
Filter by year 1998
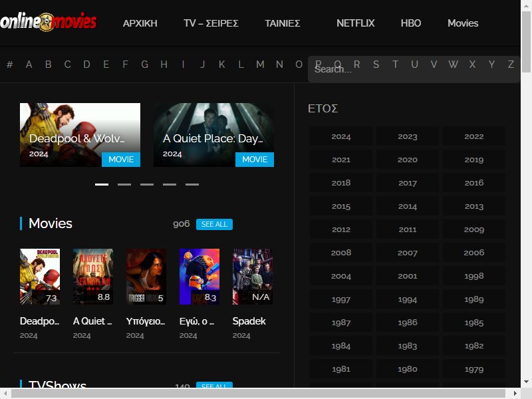[x=474, y=276]
